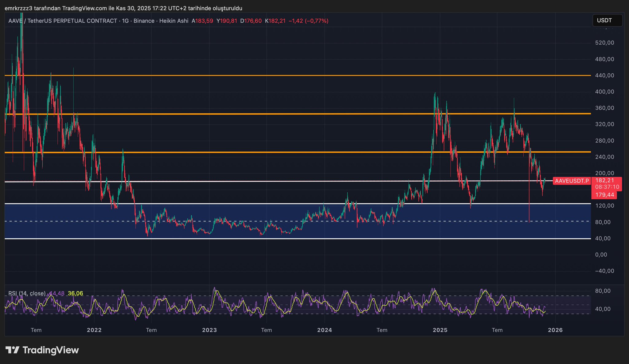Click the AAVE / TetherUS PERPETUAL CONTRACT title
Viewport: 629px width, 364px height.
tap(63, 21)
